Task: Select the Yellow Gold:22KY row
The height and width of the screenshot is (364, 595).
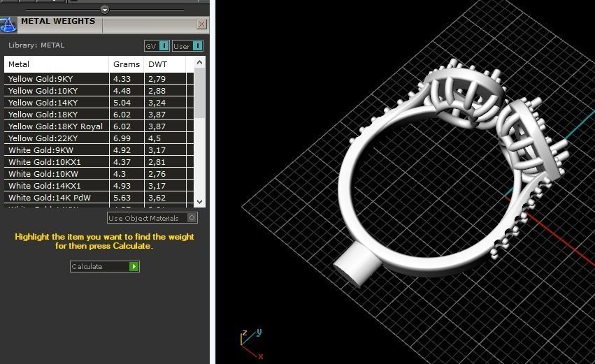Action: 99,138
